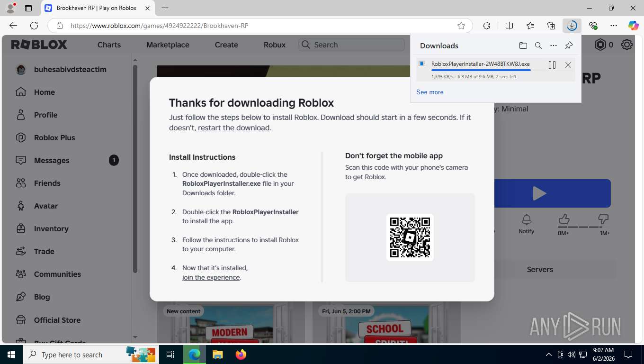Screen dimensions: 644x364
Task: Go back to previous page
Action: click(x=13, y=26)
